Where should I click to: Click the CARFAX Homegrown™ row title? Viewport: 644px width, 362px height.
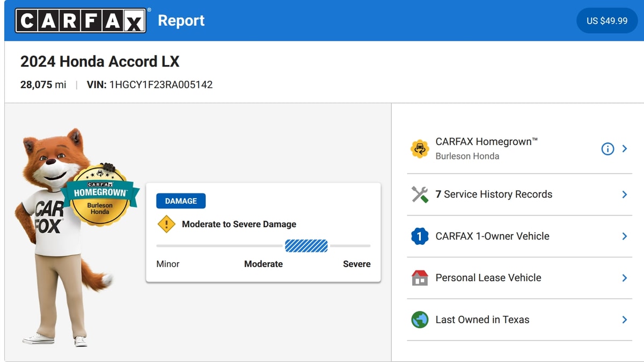tap(487, 142)
